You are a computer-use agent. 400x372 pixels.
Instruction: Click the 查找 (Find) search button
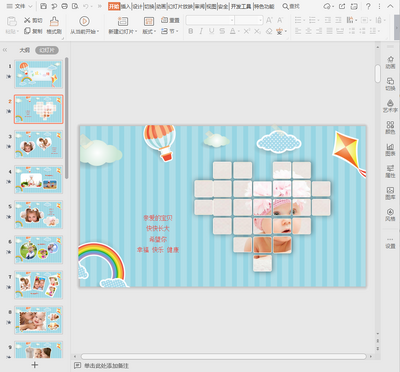(x=291, y=6)
